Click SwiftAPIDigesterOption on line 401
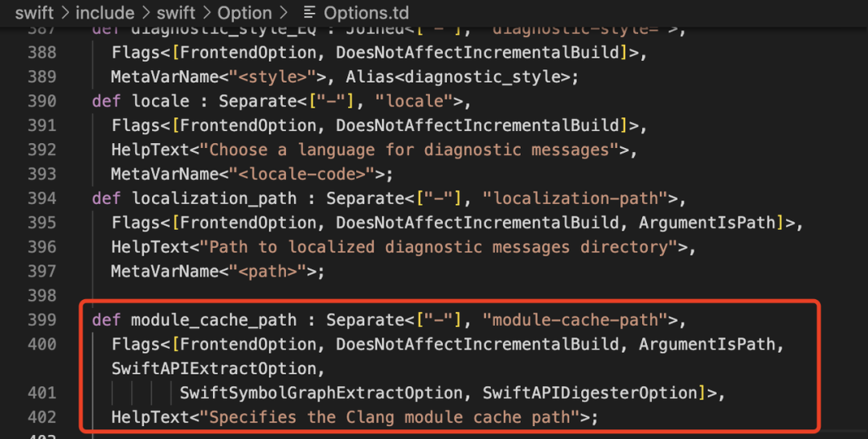868x439 pixels. point(590,392)
